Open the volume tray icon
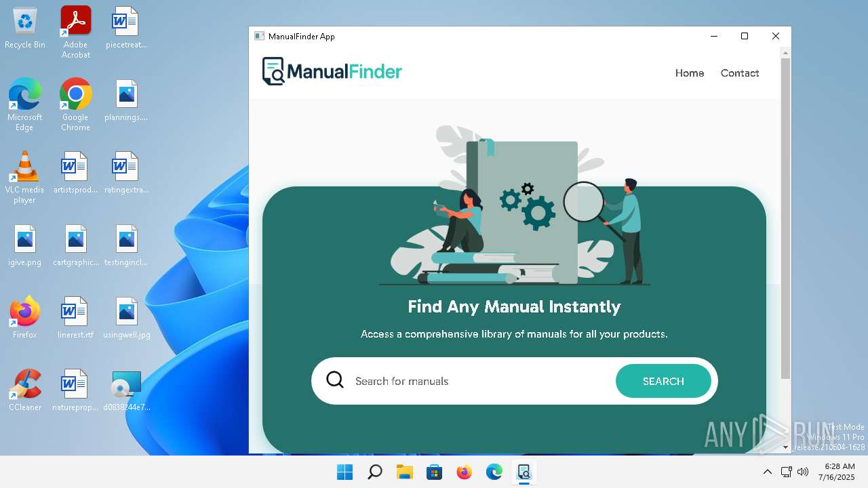The height and width of the screenshot is (488, 868). point(803,472)
